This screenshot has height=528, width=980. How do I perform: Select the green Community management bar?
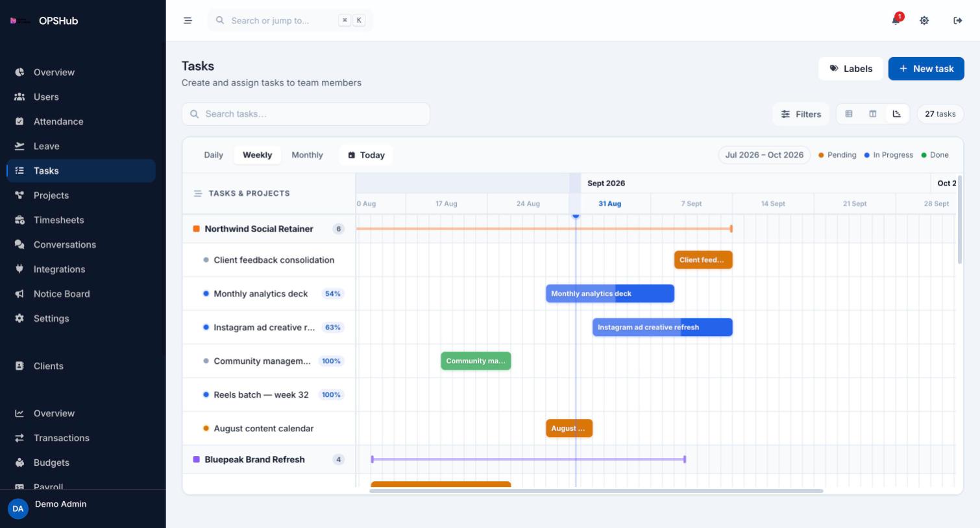point(476,361)
